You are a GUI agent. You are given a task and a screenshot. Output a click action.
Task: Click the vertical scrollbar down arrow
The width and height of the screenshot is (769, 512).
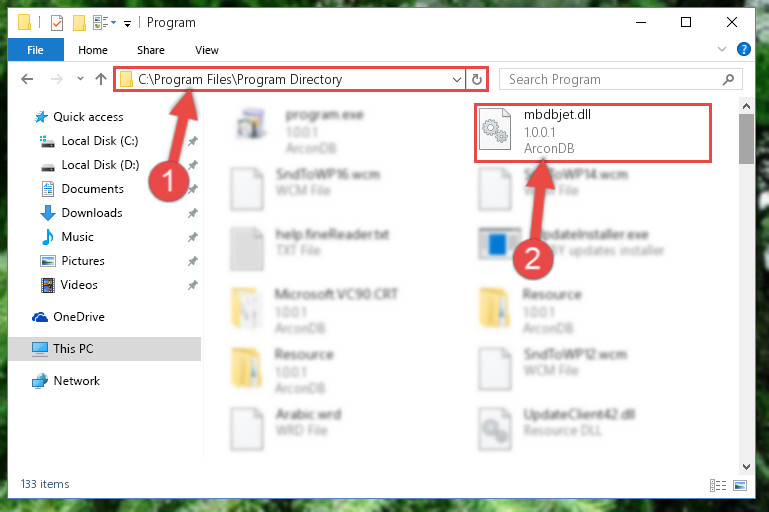point(746,466)
